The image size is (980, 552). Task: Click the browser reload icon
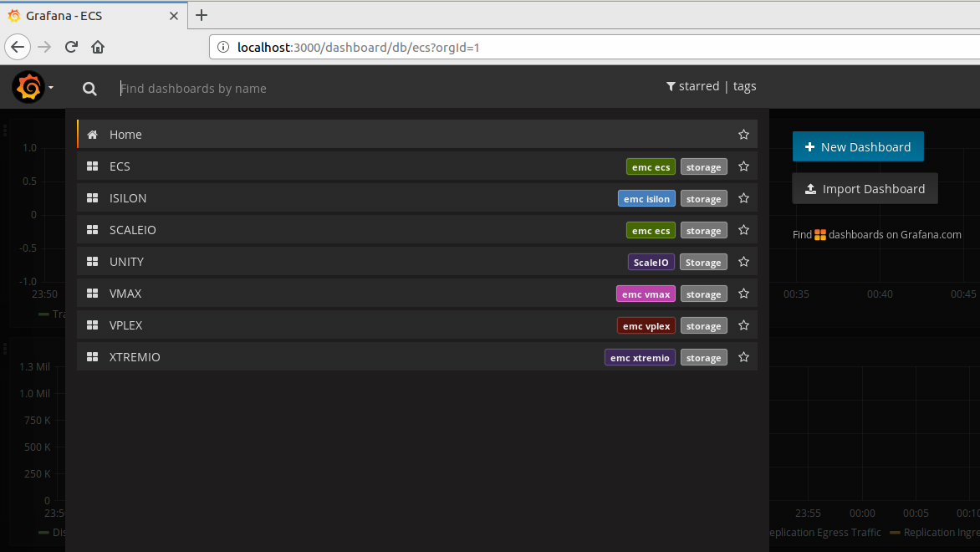click(x=72, y=47)
